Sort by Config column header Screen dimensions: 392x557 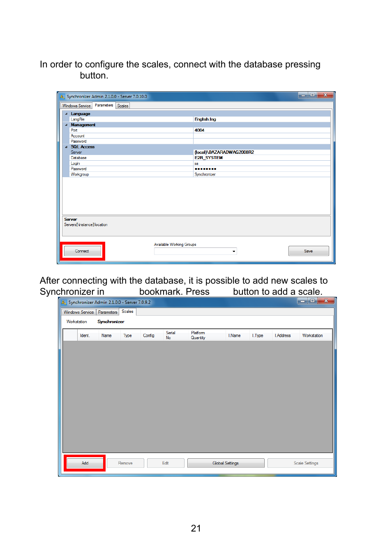pos(152,335)
